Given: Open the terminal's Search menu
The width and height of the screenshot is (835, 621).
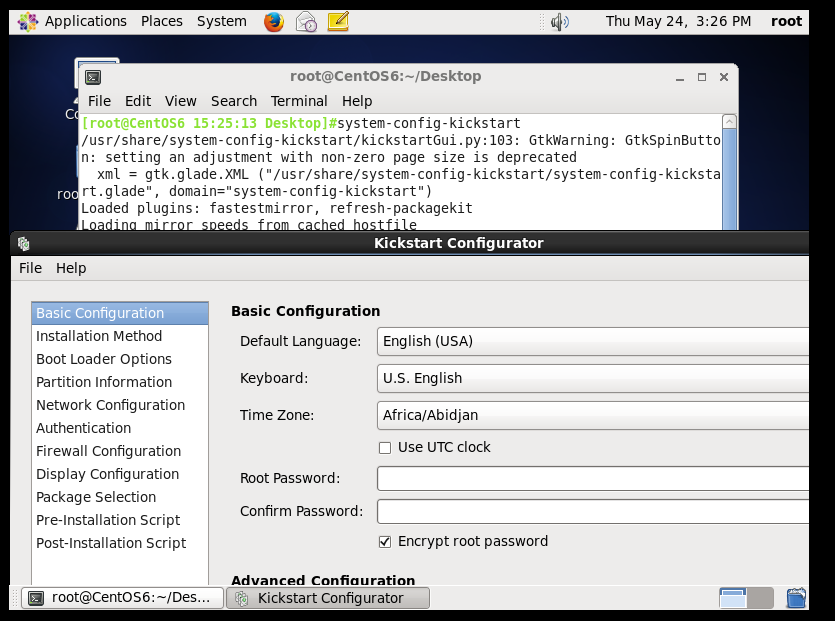Looking at the screenshot, I should click(234, 101).
